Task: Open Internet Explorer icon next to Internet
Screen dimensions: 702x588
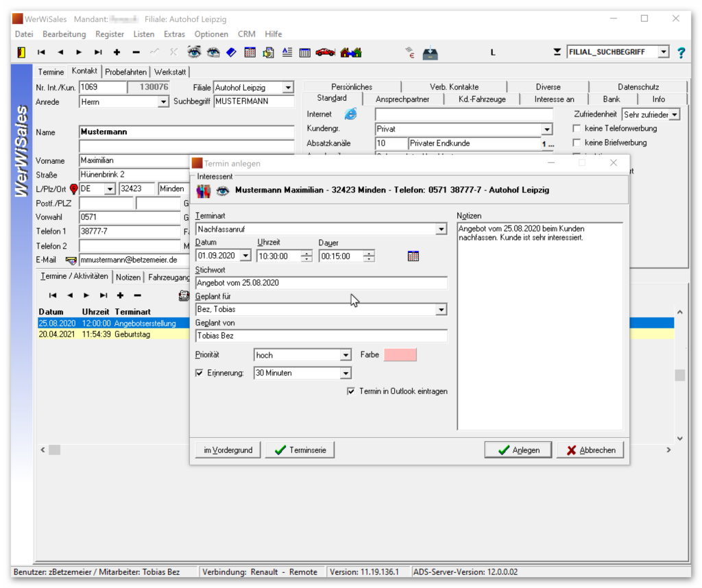Action: click(350, 114)
